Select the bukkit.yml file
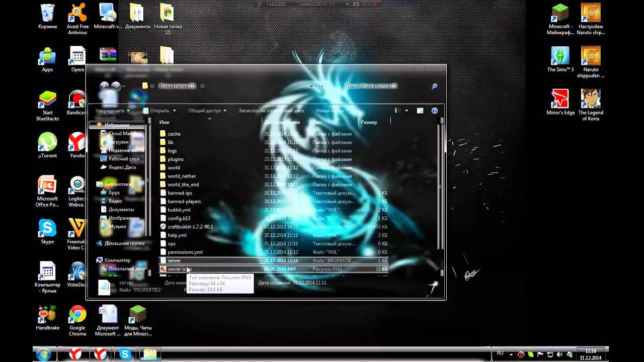The height and width of the screenshot is (362, 644). click(274, 210)
